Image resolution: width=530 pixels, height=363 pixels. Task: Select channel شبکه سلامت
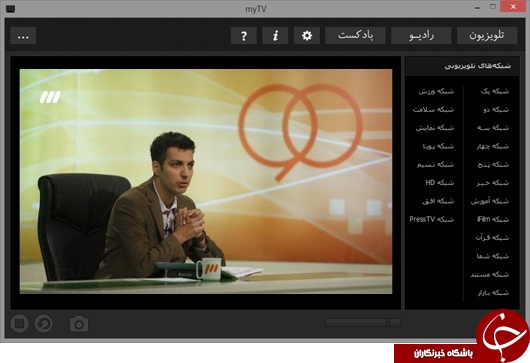point(433,110)
